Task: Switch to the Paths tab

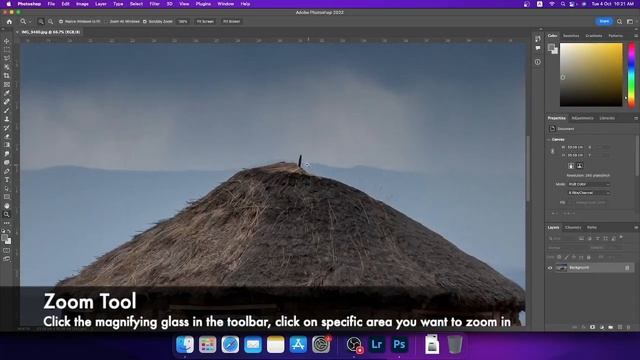Action: pyautogui.click(x=591, y=228)
